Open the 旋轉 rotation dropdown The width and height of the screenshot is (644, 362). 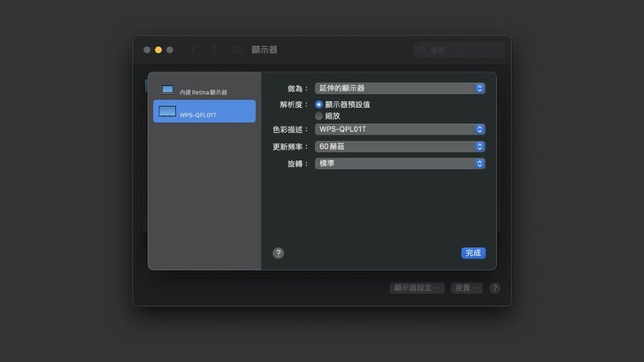[x=400, y=164]
